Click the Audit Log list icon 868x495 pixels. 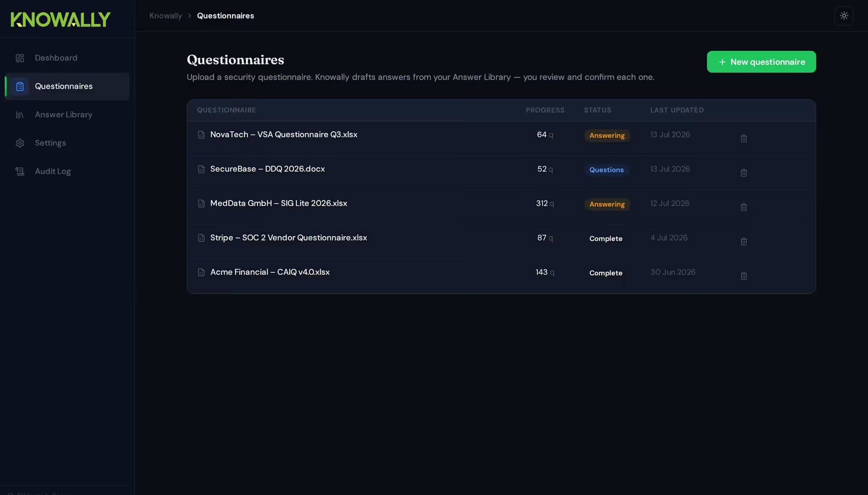tap(20, 171)
